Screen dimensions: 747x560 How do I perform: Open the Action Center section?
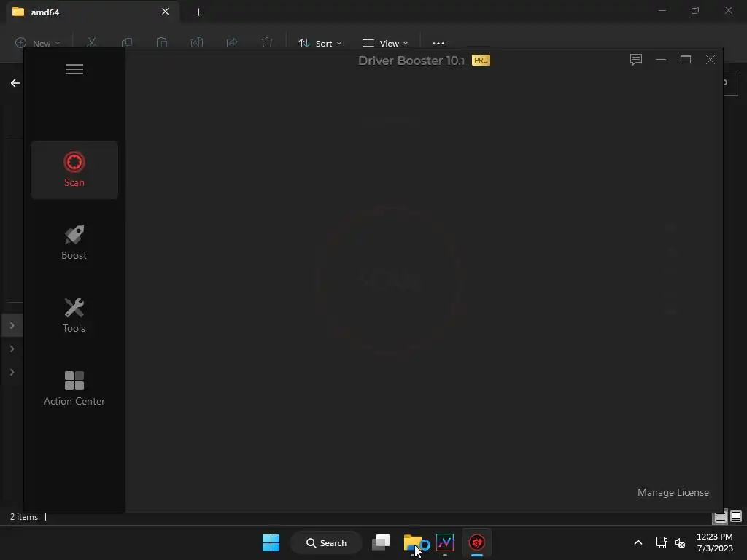(74, 388)
